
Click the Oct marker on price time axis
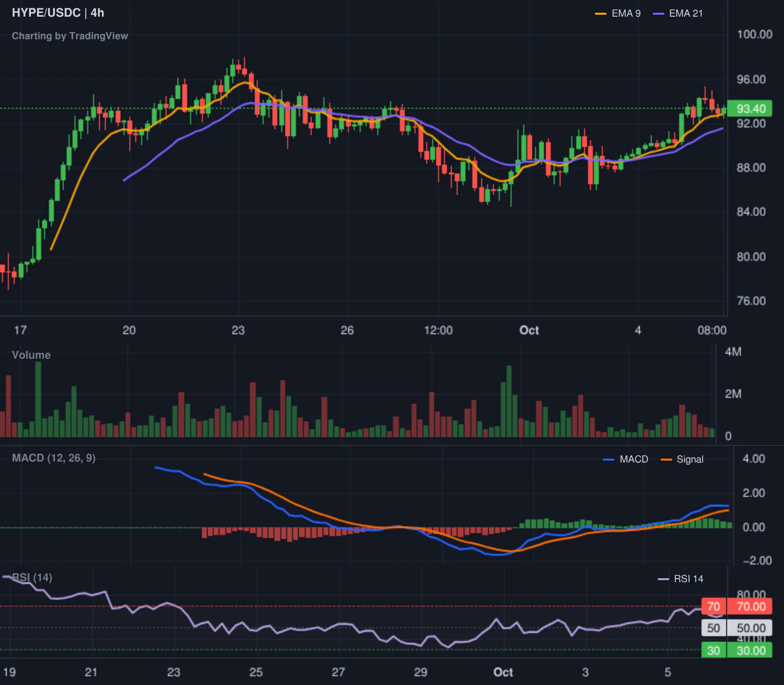coord(529,330)
